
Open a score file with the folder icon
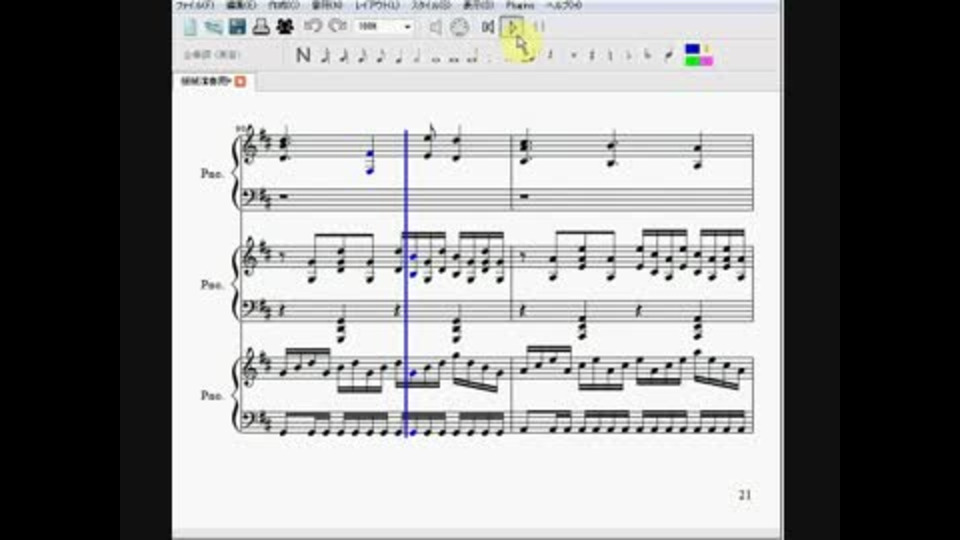[x=214, y=27]
